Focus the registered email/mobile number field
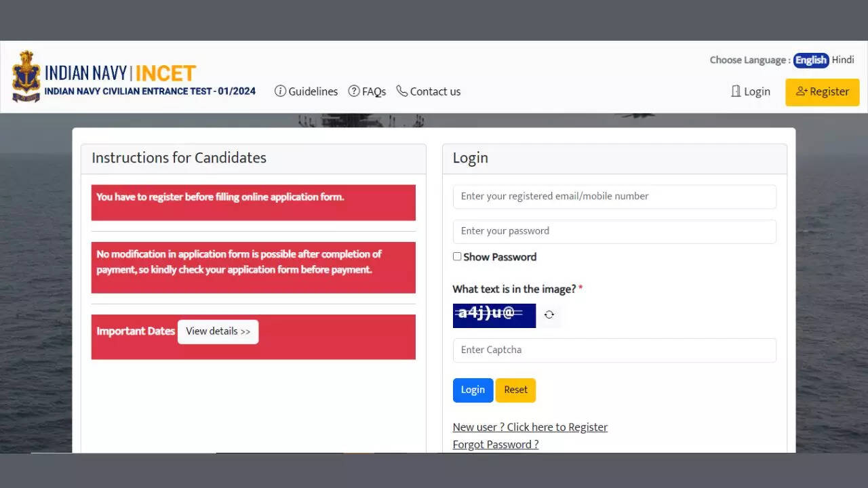 coord(614,197)
